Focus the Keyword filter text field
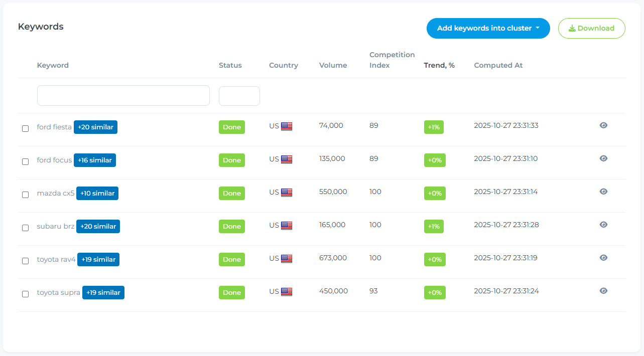 click(x=123, y=96)
